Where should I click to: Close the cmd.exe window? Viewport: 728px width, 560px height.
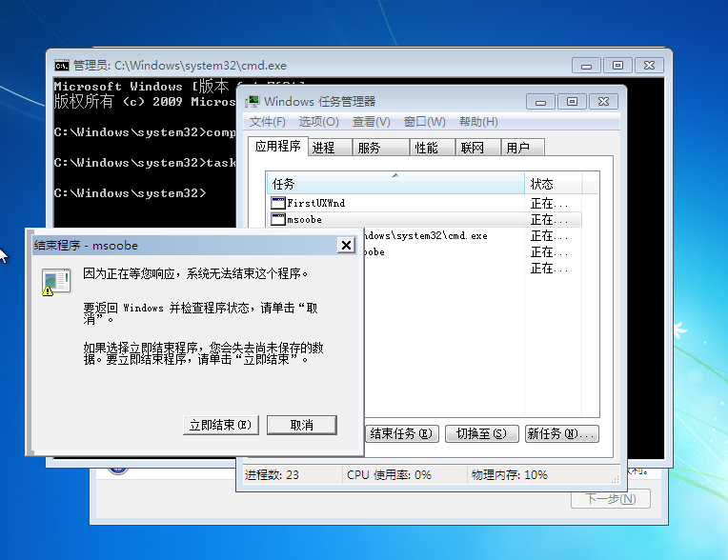(x=650, y=66)
